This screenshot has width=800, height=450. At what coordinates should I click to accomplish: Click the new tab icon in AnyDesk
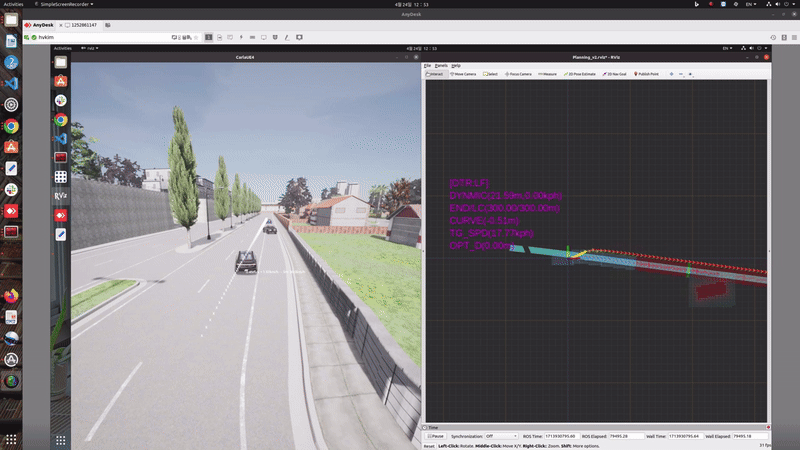pyautogui.click(x=108, y=25)
